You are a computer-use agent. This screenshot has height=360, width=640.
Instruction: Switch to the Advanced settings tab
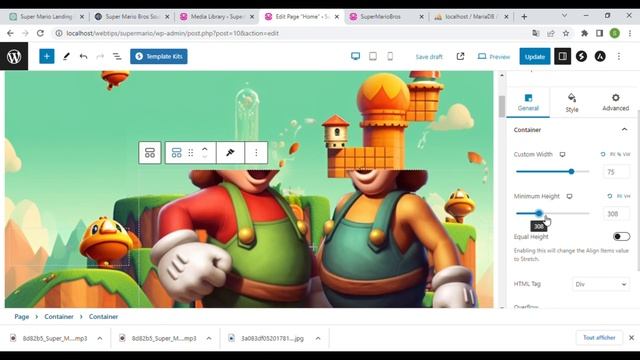click(x=615, y=102)
